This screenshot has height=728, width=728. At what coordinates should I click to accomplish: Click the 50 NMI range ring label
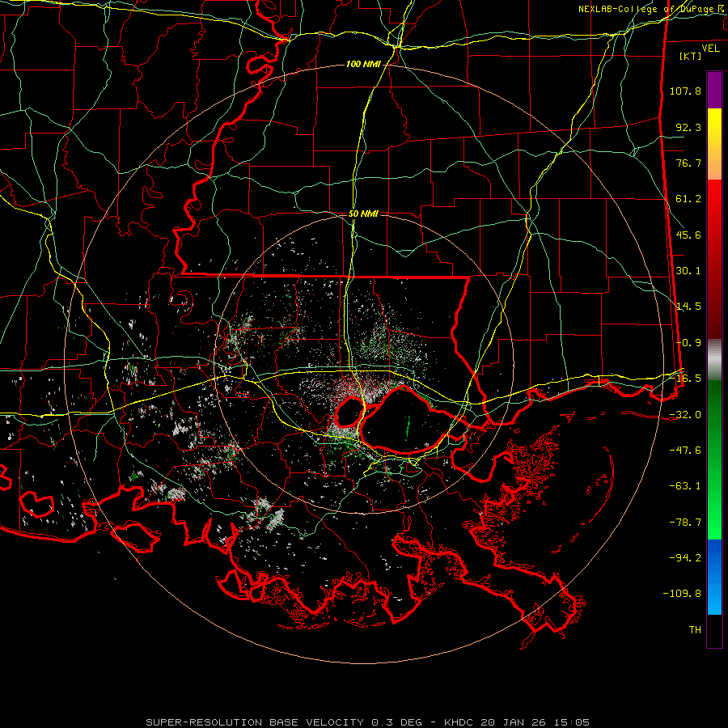(x=363, y=214)
